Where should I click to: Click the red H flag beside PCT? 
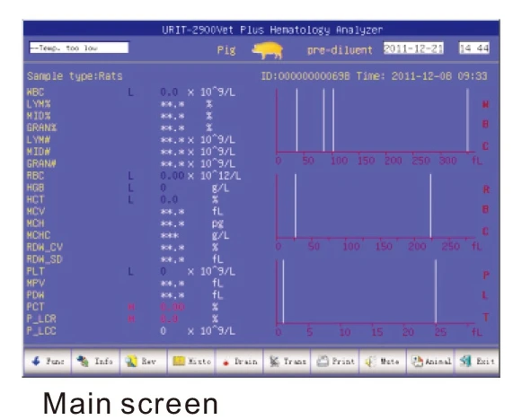(x=131, y=307)
